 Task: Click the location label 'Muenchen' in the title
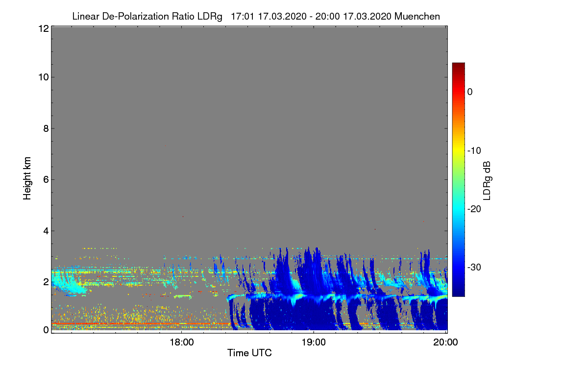pyautogui.click(x=417, y=16)
